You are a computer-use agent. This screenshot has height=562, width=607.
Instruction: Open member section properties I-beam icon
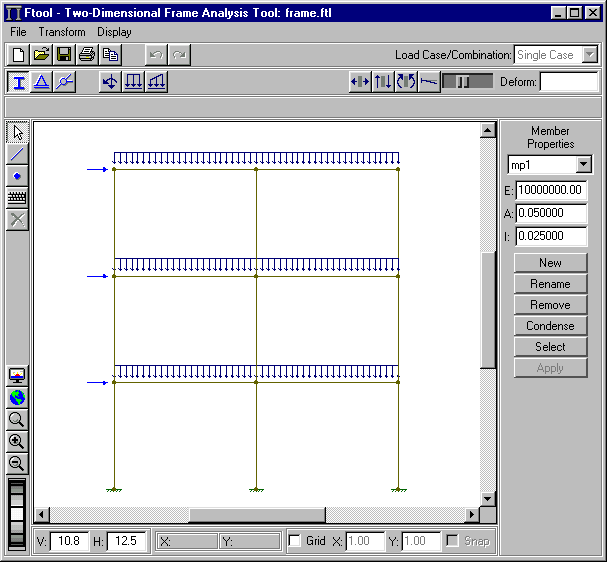tap(18, 82)
